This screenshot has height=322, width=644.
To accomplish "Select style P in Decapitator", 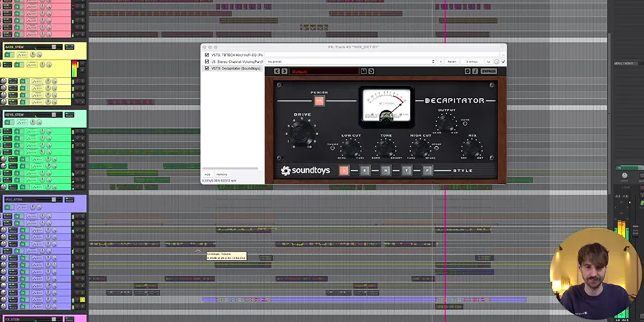I will click(427, 170).
